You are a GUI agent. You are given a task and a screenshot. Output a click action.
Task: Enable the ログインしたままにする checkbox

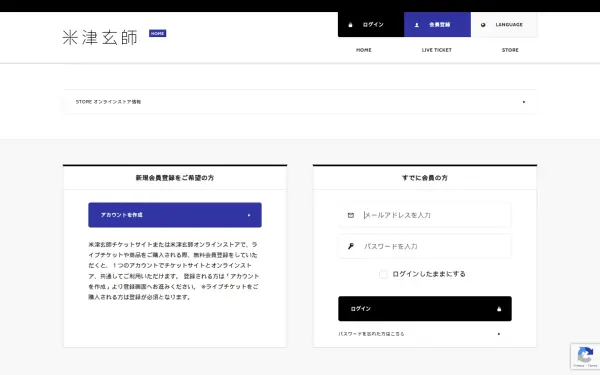(x=383, y=274)
